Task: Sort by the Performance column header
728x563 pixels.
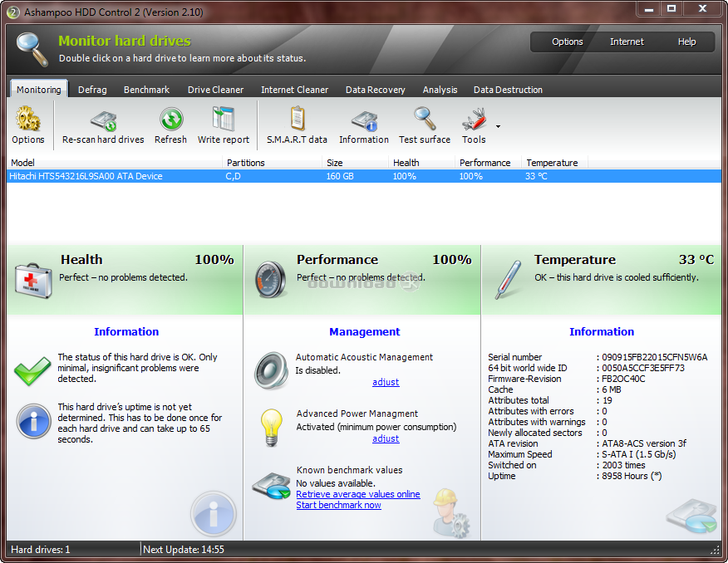Action: (x=489, y=163)
